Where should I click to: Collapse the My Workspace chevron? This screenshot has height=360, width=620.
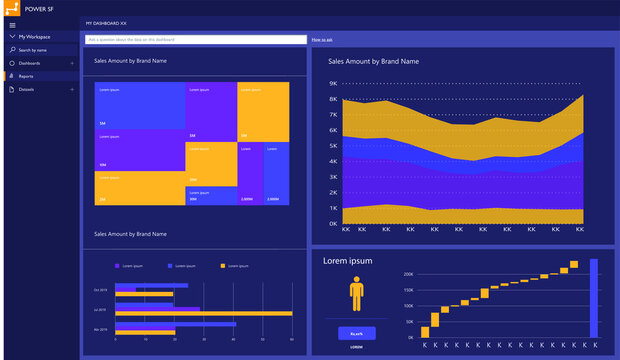pos(12,36)
